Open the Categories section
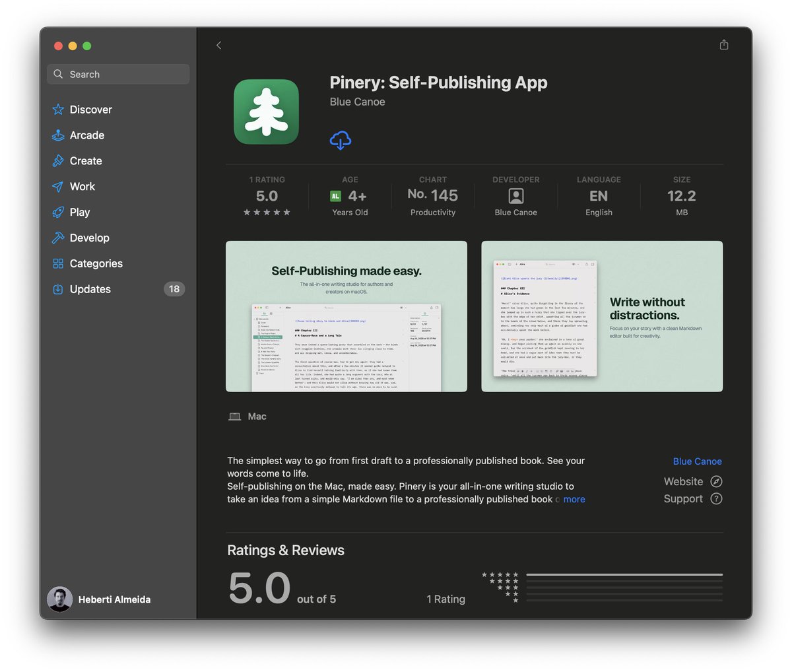The width and height of the screenshot is (792, 672). [x=96, y=263]
